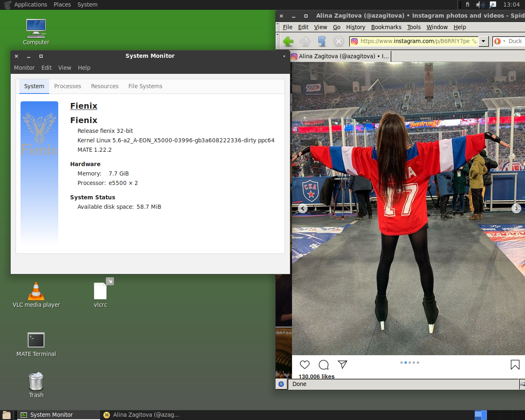
Task: Expand the URL history dropdown arrow
Action: (x=484, y=41)
